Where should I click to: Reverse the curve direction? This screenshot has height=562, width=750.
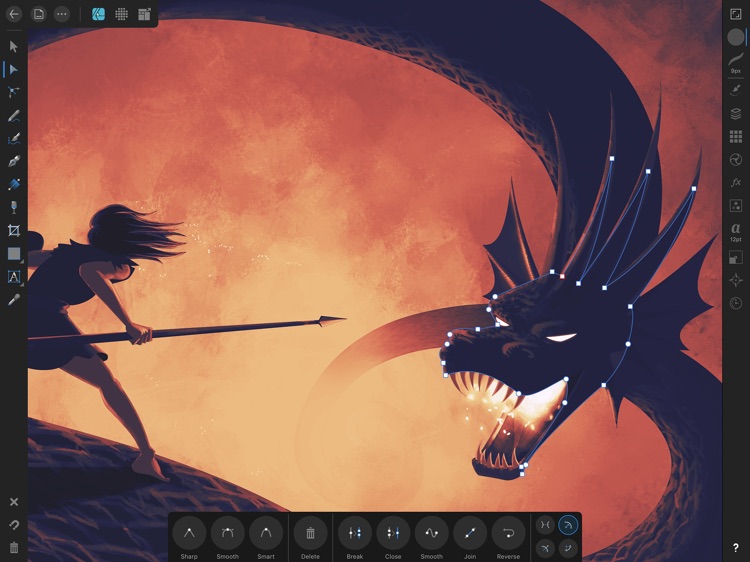pyautogui.click(x=508, y=533)
